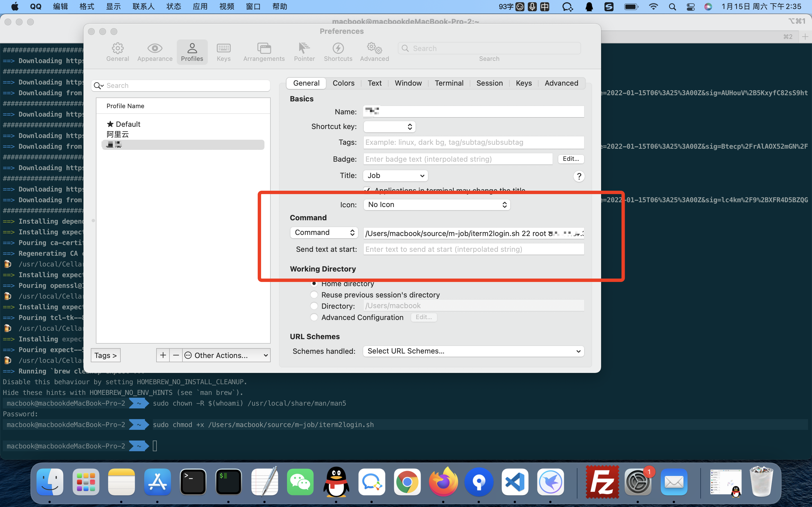Viewport: 812px width, 507px height.
Task: Open the Title Job dropdown
Action: coord(395,176)
